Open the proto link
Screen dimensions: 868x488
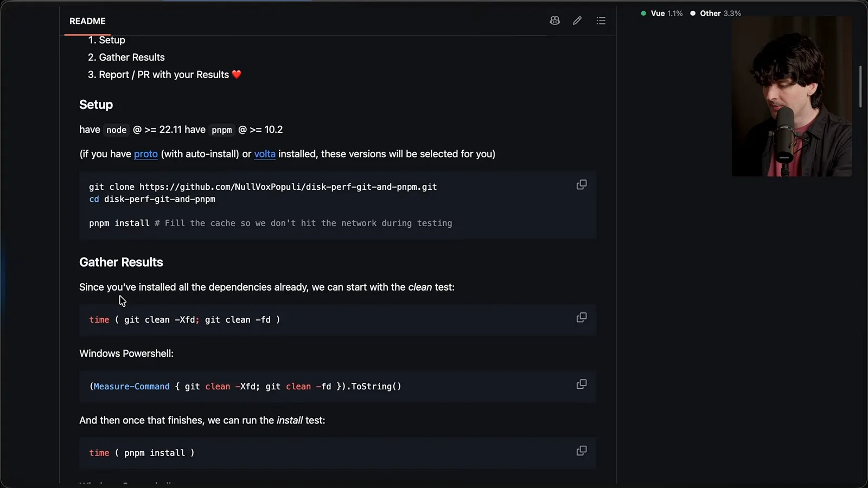(146, 154)
